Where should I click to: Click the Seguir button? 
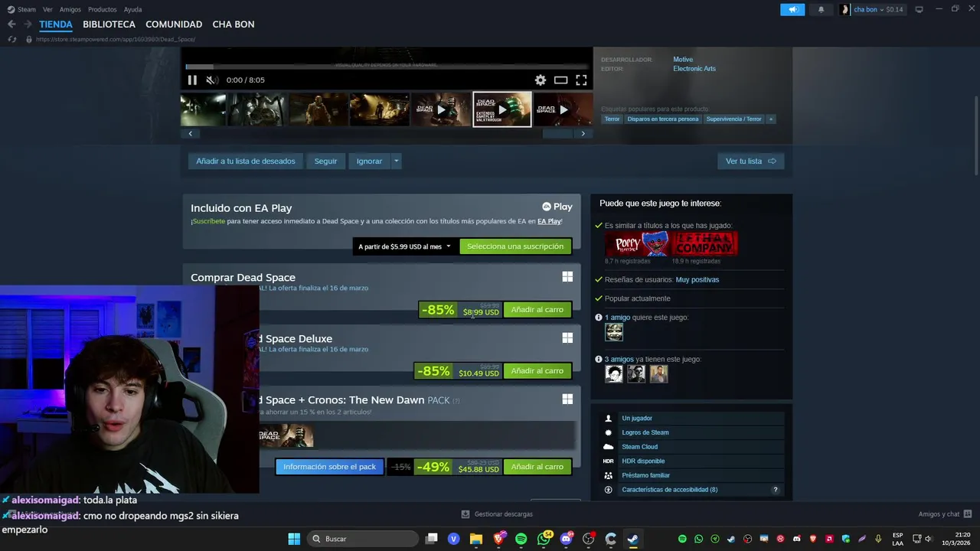click(325, 161)
